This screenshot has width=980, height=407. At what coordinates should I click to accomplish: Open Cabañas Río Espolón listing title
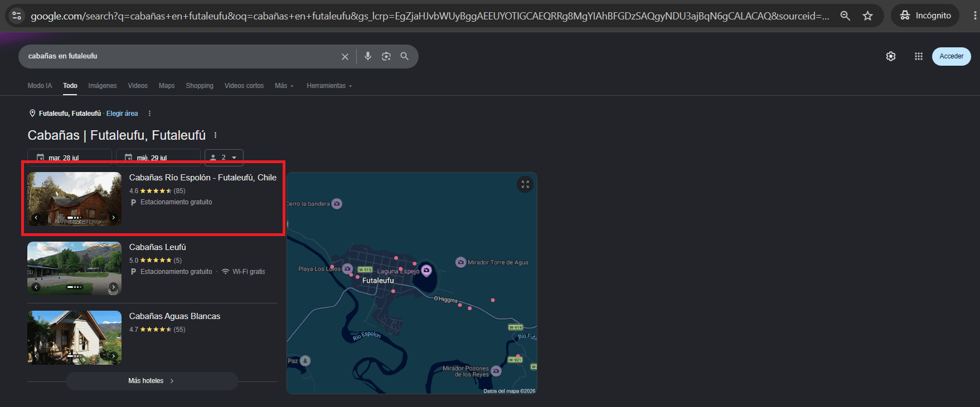(x=203, y=178)
